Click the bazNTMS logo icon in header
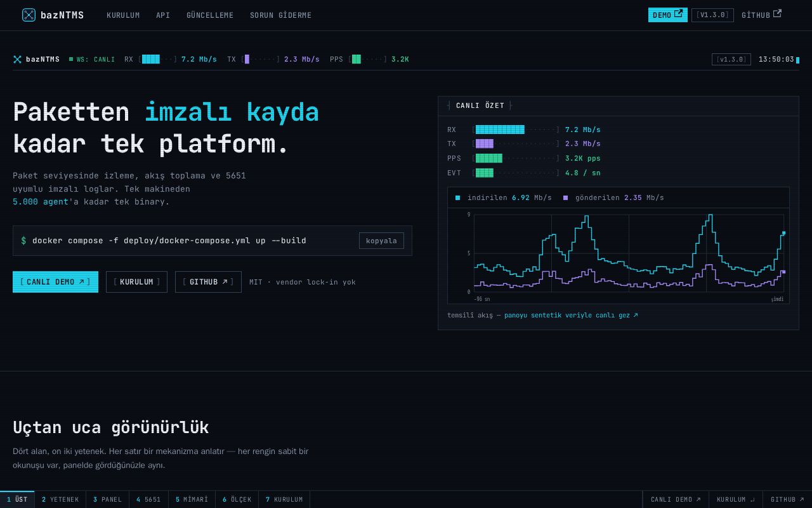The width and height of the screenshot is (812, 508). (x=29, y=15)
